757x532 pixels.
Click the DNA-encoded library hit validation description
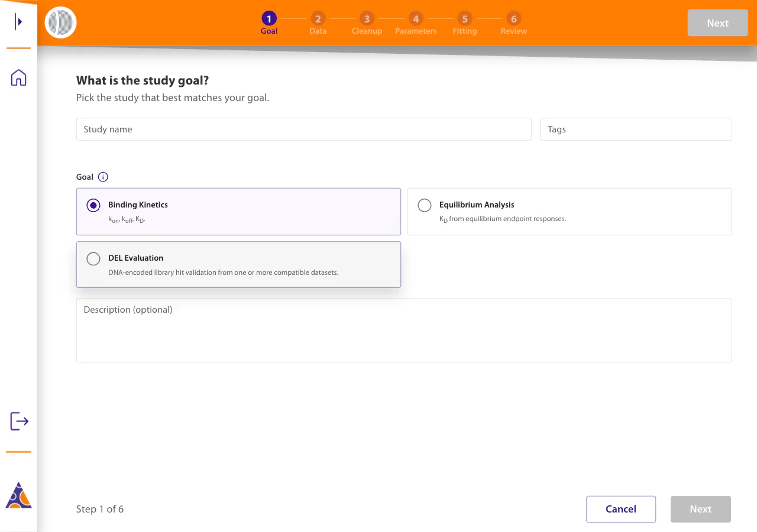pyautogui.click(x=223, y=273)
